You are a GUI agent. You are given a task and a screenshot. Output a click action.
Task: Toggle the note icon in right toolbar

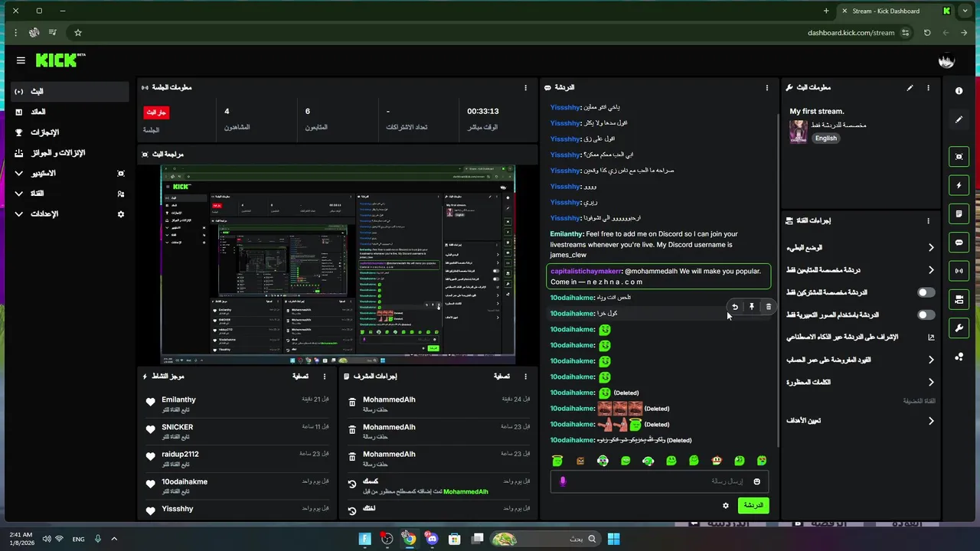[959, 214]
